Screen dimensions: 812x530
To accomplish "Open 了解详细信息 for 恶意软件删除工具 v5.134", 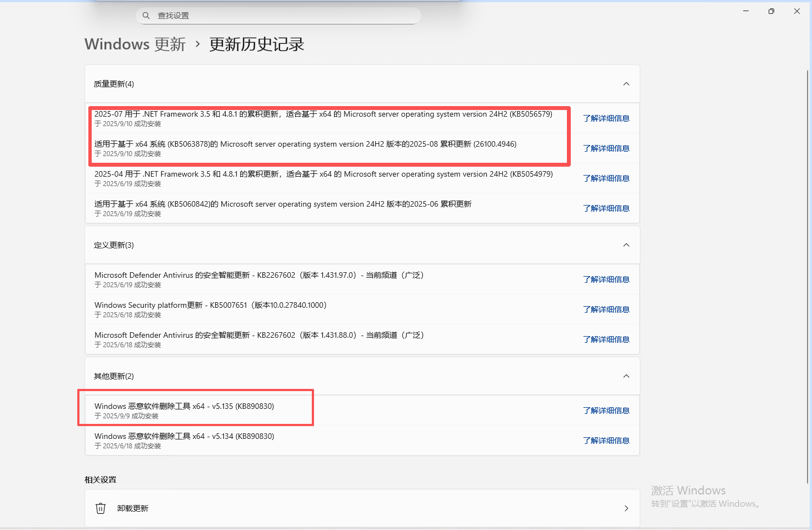I will click(606, 440).
